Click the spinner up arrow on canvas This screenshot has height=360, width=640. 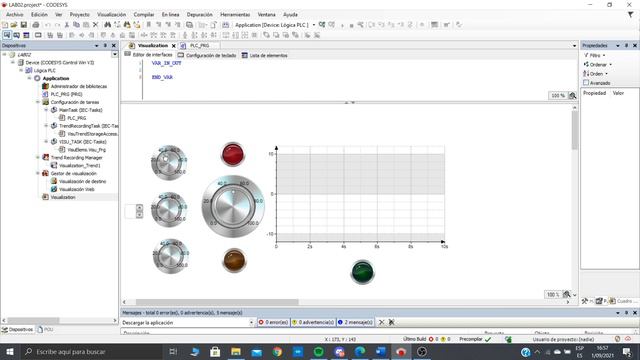(139, 207)
